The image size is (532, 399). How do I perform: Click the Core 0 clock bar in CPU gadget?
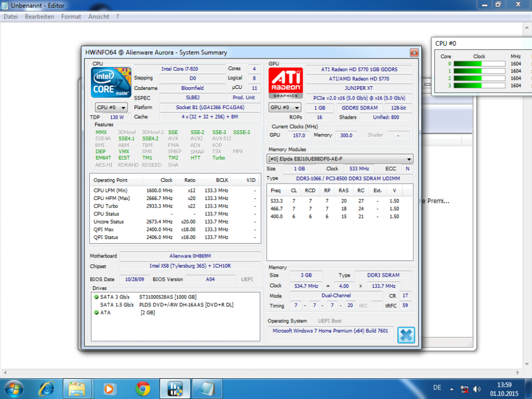pos(480,63)
